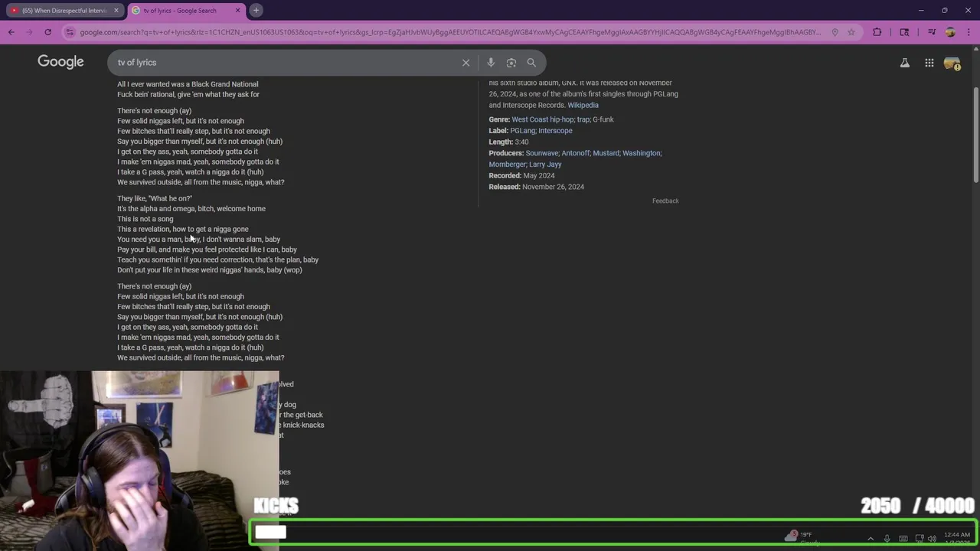Submit search with magnifier icon
980x551 pixels.
(x=531, y=63)
